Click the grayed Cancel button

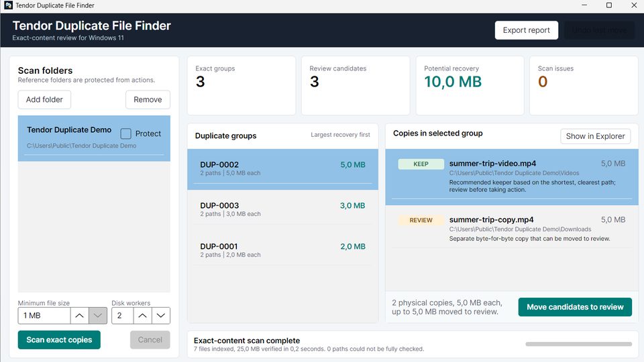(x=150, y=340)
